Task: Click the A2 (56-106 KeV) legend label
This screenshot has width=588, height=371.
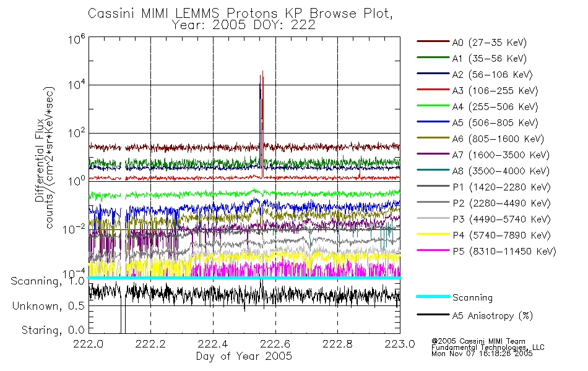Action: pos(493,75)
